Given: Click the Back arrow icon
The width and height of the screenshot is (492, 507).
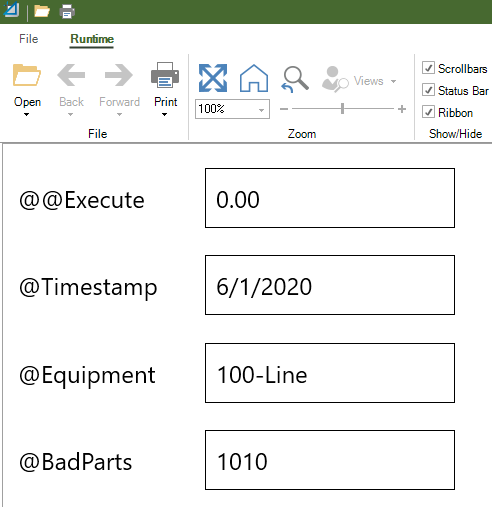Looking at the screenshot, I should point(71,75).
